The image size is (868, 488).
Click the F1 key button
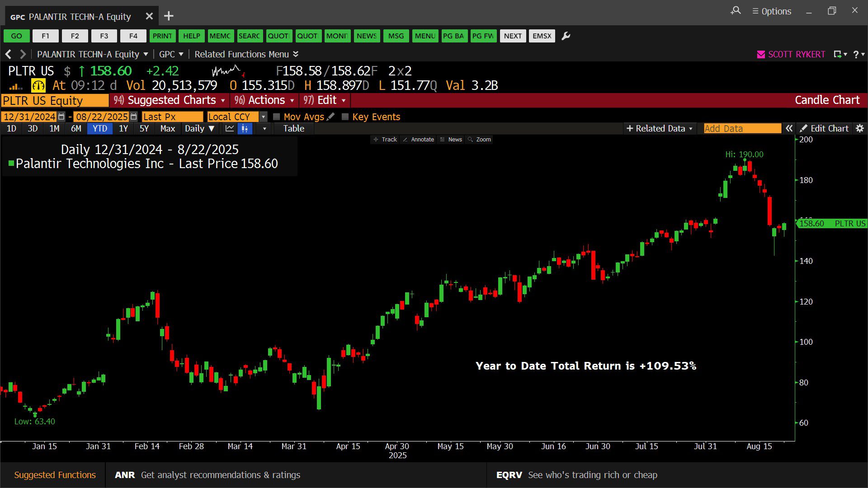pos(46,36)
